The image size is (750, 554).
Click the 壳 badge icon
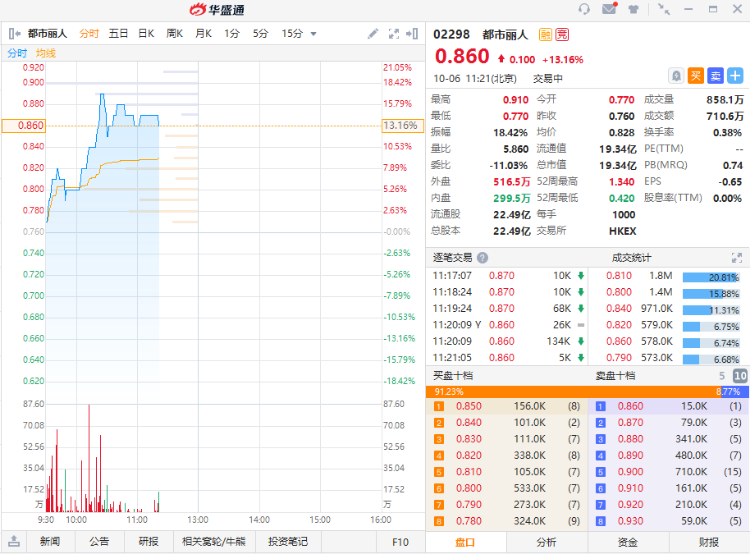coord(562,34)
